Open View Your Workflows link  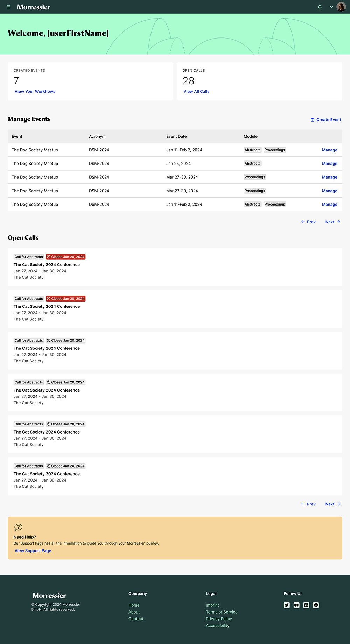tap(35, 92)
